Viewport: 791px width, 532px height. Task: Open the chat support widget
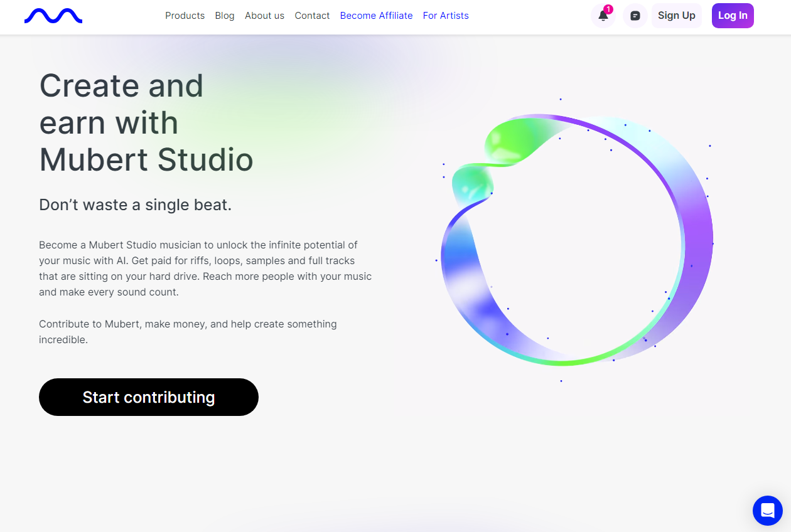(768, 510)
